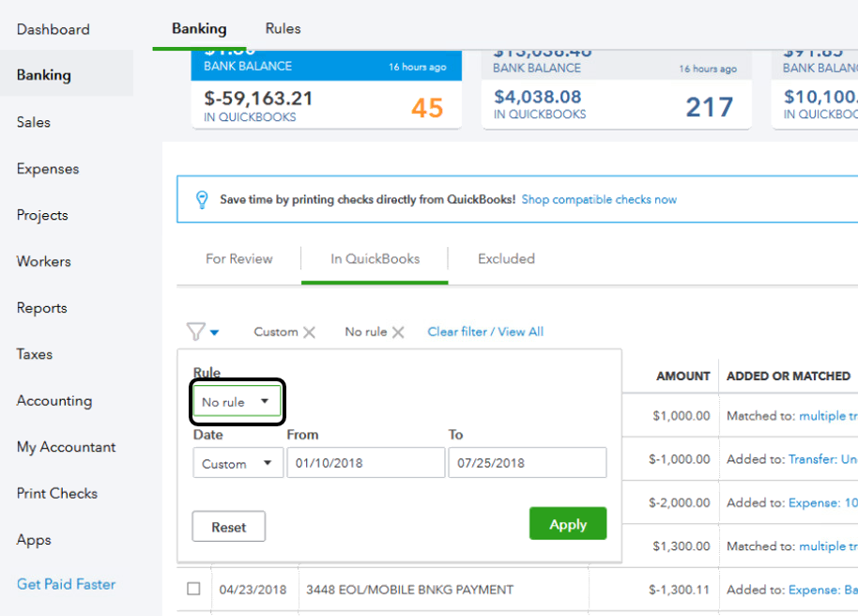The height and width of the screenshot is (616, 858).
Task: Open Sales in the sidebar
Action: click(34, 122)
